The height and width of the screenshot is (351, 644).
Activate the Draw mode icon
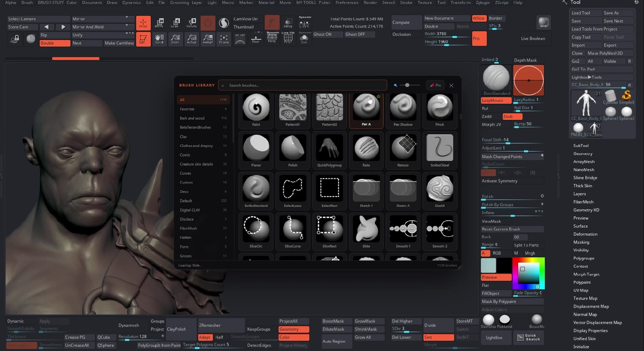point(143,23)
